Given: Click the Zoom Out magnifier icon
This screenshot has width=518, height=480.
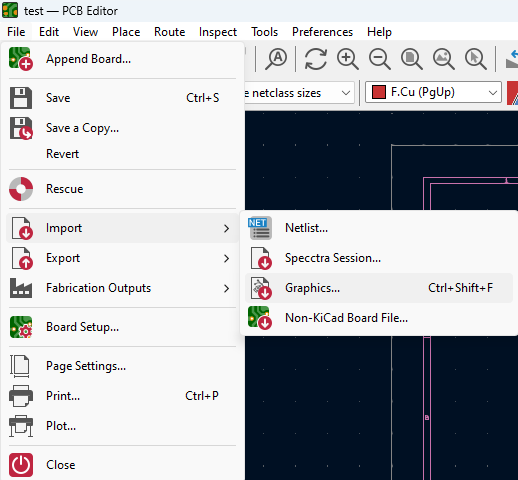Looking at the screenshot, I should (x=379, y=59).
